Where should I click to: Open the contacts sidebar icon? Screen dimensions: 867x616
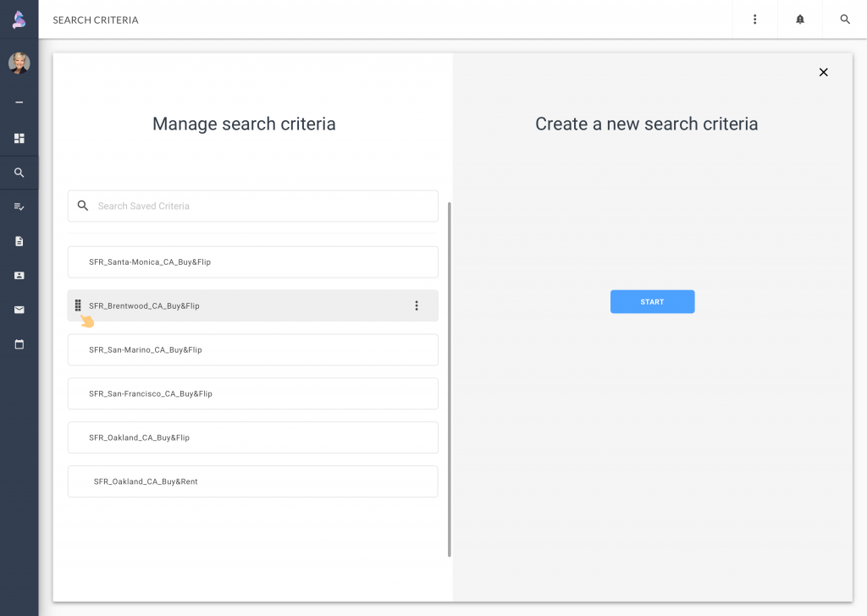pos(19,275)
